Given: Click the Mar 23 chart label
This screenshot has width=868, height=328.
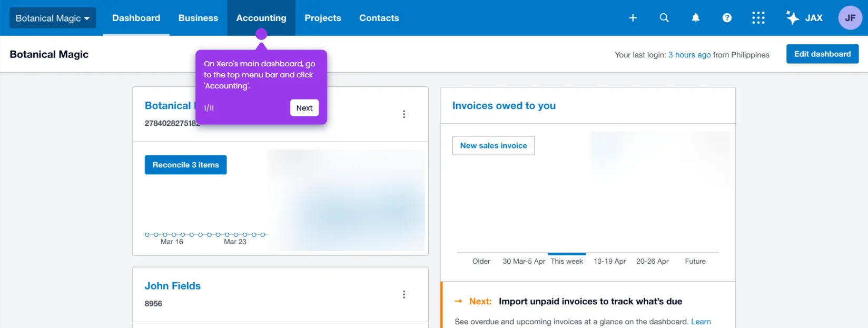Looking at the screenshot, I should pos(235,242).
